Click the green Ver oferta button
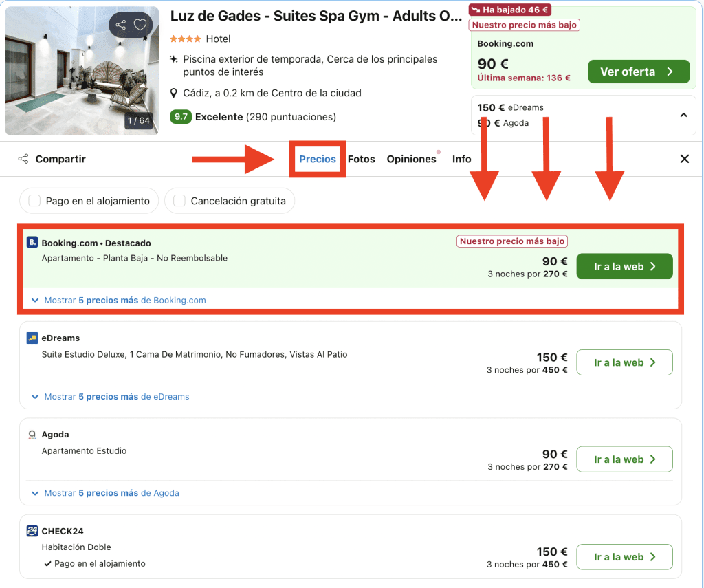 [638, 72]
